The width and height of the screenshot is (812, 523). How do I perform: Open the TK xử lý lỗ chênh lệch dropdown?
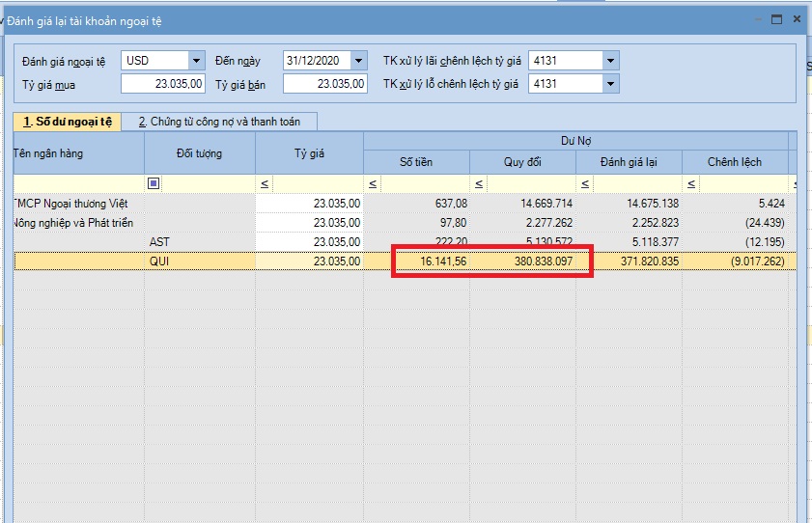coord(610,83)
